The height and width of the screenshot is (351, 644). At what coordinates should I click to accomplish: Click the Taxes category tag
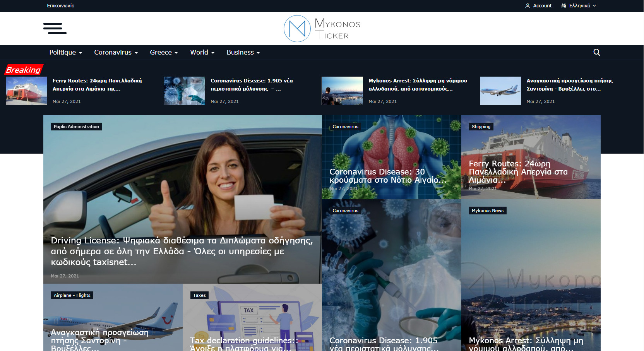click(x=199, y=295)
